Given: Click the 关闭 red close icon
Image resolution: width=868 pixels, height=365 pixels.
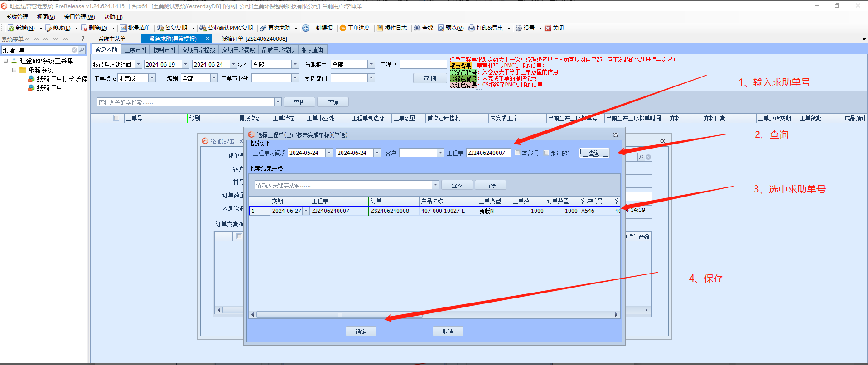Looking at the screenshot, I should [548, 28].
